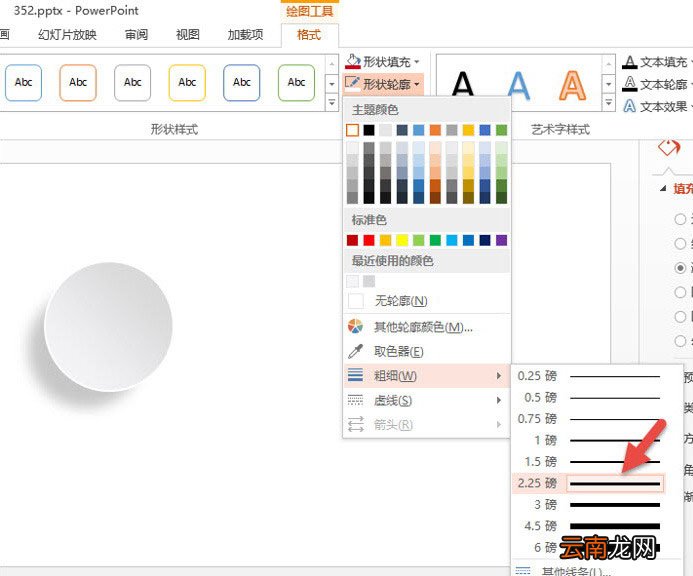Select the fourth fill radio button
Screen dimensions: 693x576
680,292
